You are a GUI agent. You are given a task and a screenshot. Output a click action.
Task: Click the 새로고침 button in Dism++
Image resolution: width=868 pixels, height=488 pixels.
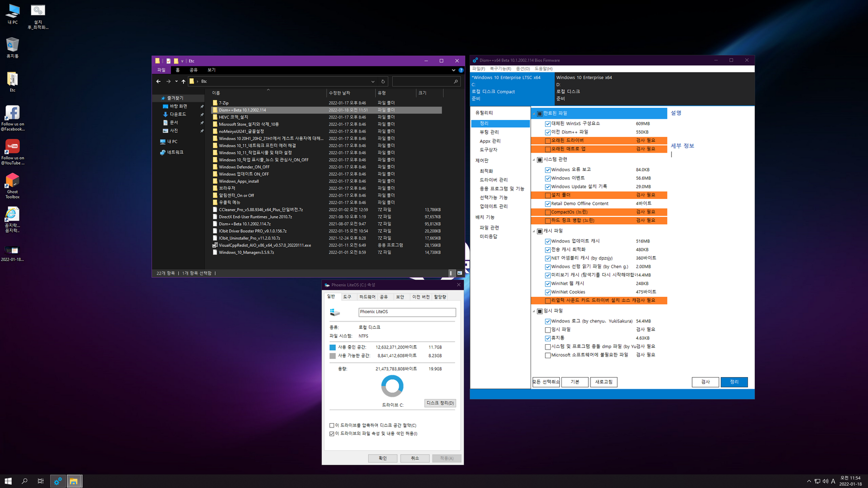(x=604, y=382)
